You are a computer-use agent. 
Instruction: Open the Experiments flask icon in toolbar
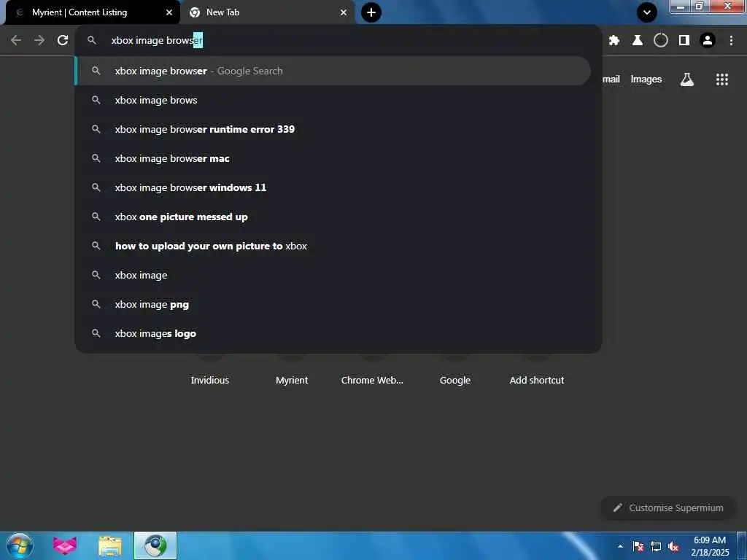[x=638, y=41]
